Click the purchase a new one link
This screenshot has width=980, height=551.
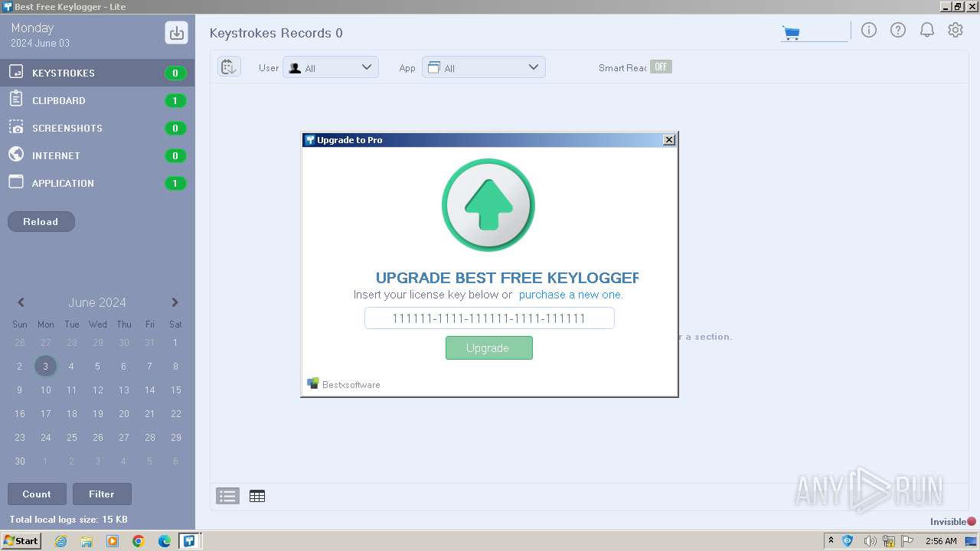(x=571, y=295)
